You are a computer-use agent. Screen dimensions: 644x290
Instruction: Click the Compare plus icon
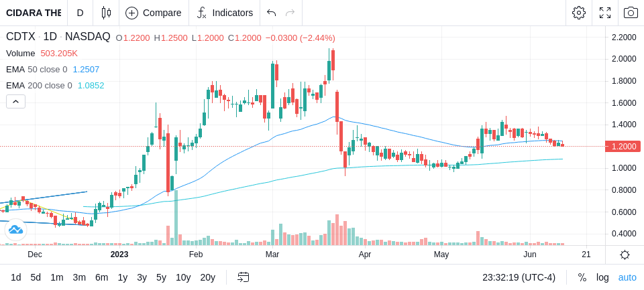[132, 13]
